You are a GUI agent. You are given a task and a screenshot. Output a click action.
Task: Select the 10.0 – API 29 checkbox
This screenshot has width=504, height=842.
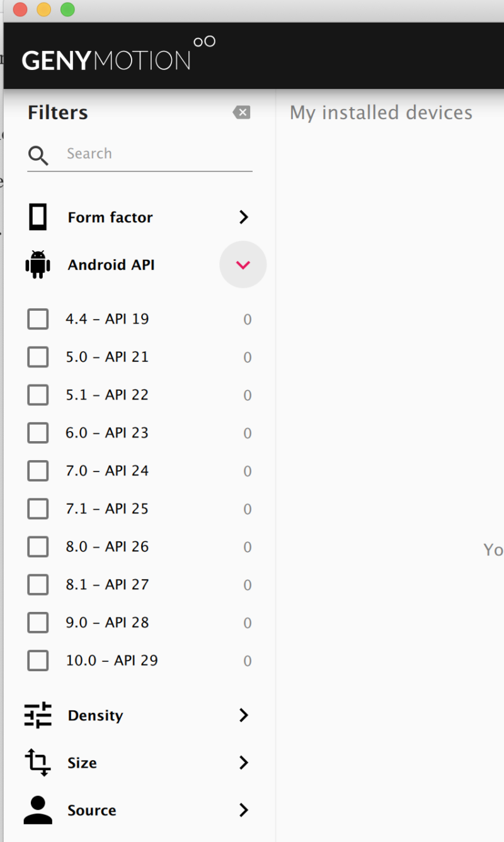(38, 660)
